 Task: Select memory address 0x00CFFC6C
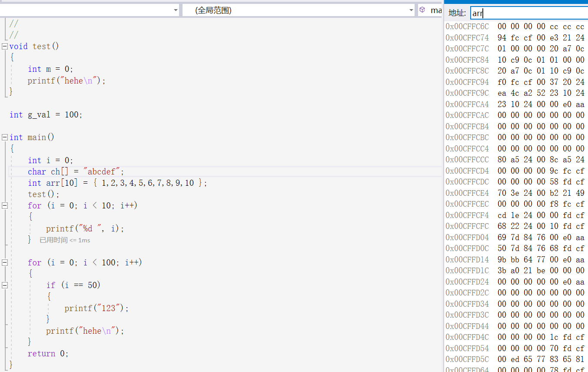pyautogui.click(x=467, y=27)
